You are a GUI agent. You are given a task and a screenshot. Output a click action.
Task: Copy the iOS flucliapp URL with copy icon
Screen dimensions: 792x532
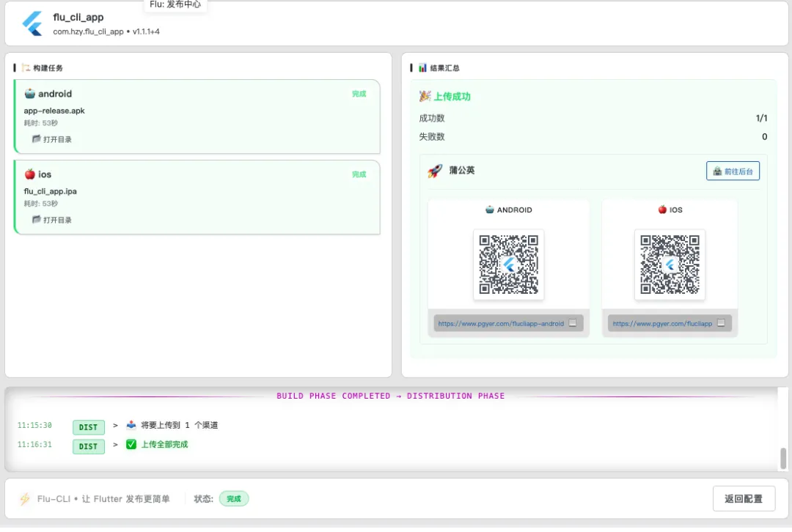(x=721, y=323)
